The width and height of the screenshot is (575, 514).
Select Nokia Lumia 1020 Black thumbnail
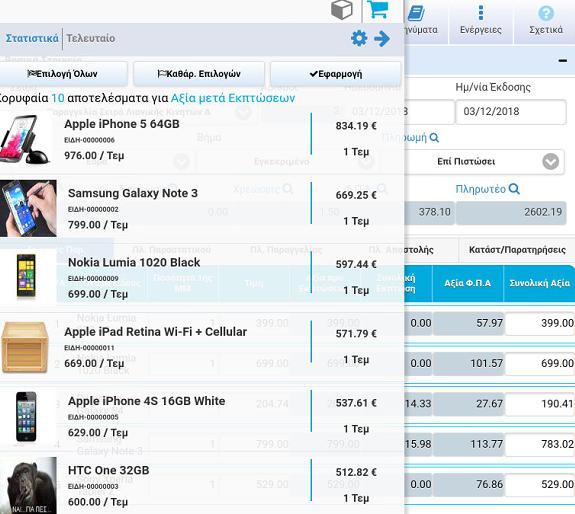pyautogui.click(x=26, y=276)
